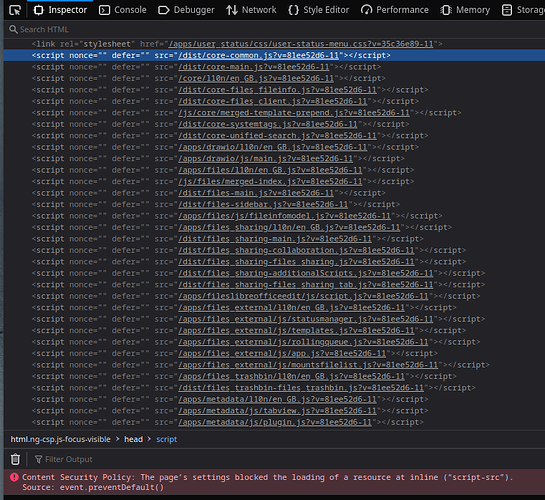Select the head breadcrumb
Screen dimensions: 545x500
[x=133, y=439]
